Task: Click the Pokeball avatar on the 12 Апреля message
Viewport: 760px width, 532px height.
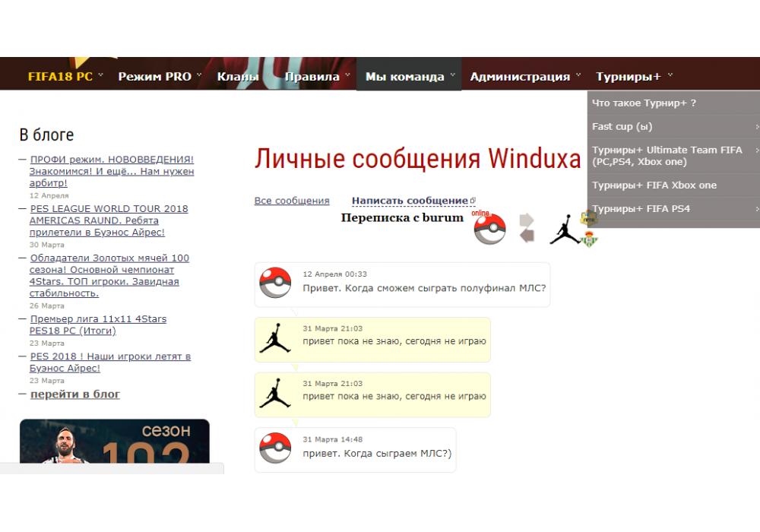Action: 275,283
